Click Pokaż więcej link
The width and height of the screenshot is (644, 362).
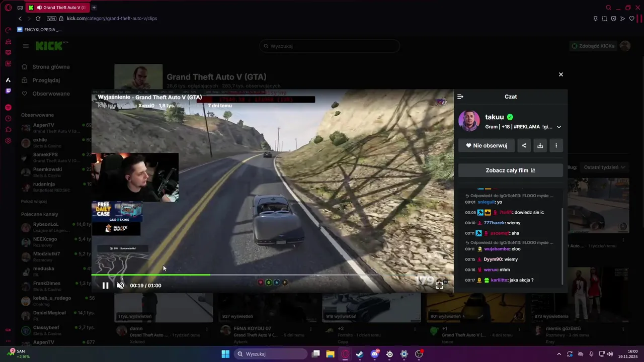click(x=34, y=202)
